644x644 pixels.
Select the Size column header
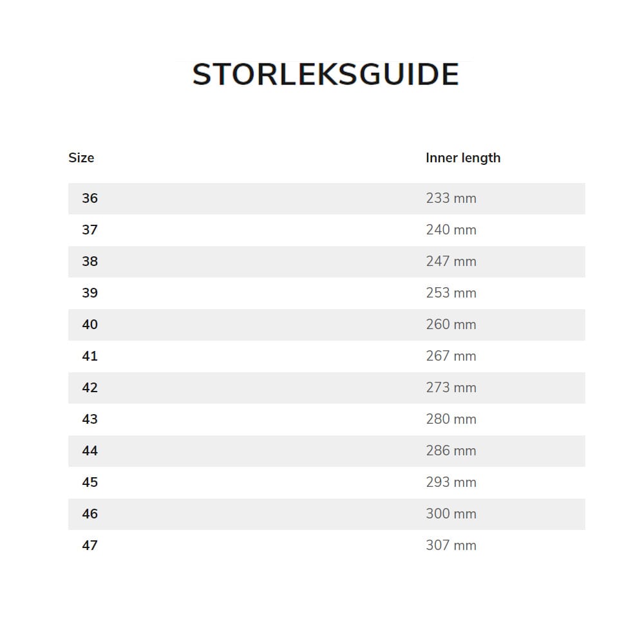81,158
